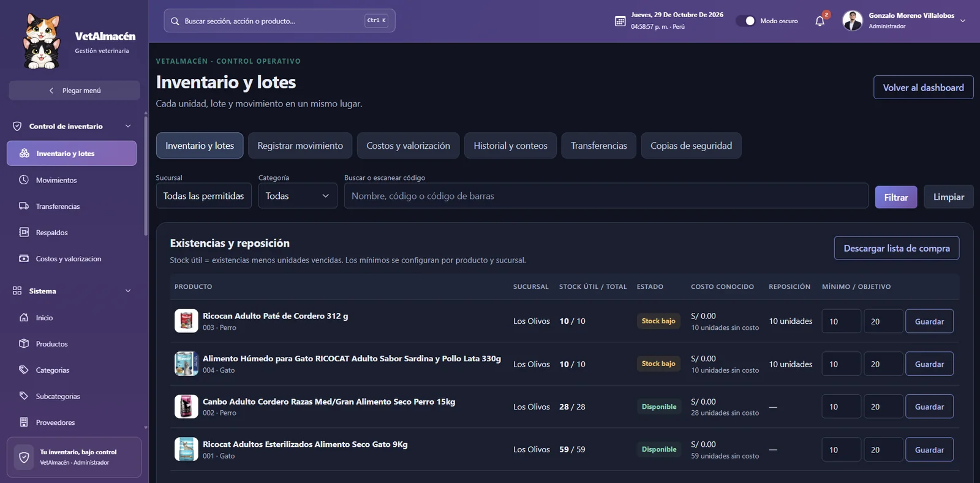
Task: Click minimum field in Ricocat Adultos Esterilizados row
Action: 842,449
